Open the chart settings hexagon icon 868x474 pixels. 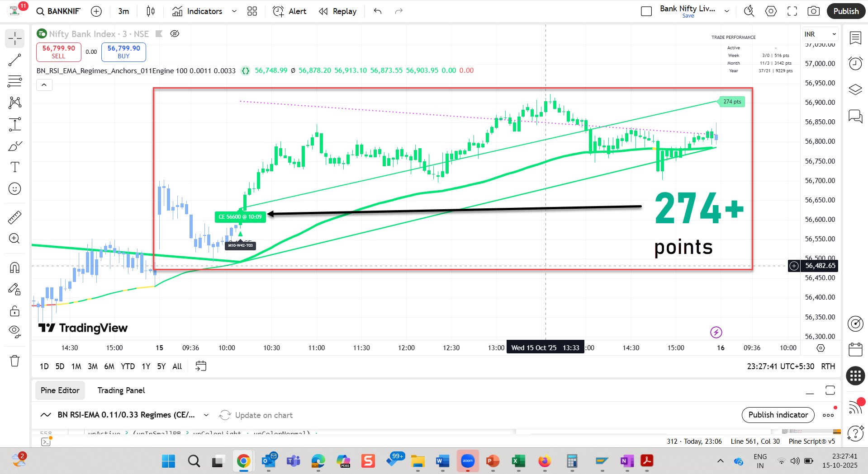point(771,11)
